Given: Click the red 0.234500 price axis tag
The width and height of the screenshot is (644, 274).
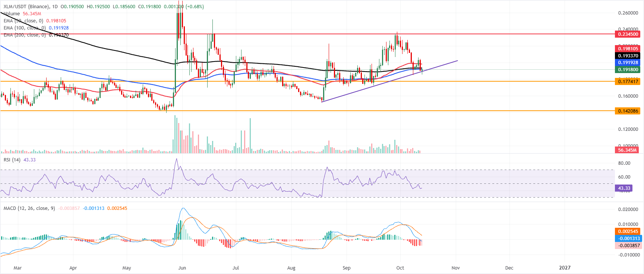Looking at the screenshot, I should (x=628, y=34).
